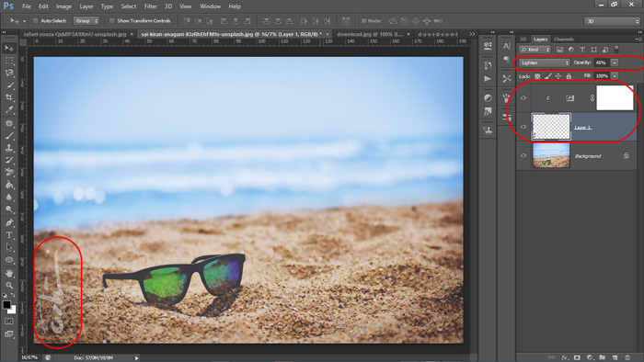The width and height of the screenshot is (644, 362).
Task: Toggle lock position icon
Action: 558,76
